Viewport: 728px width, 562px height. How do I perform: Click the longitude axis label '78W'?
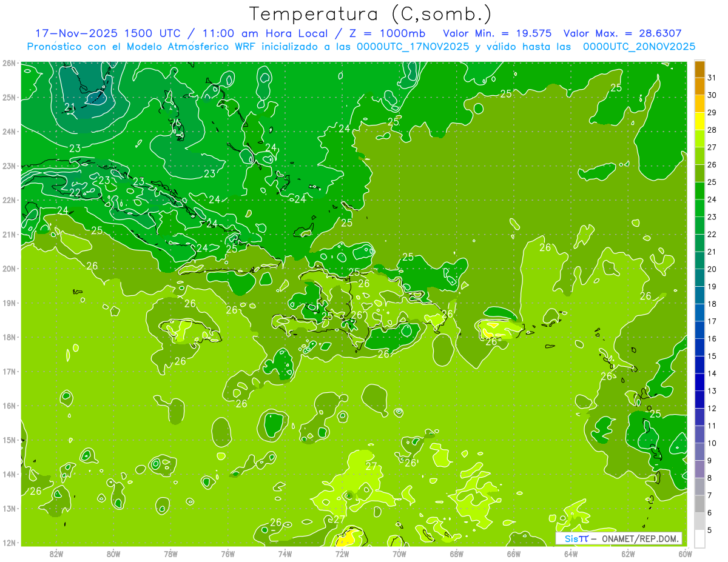click(x=170, y=554)
